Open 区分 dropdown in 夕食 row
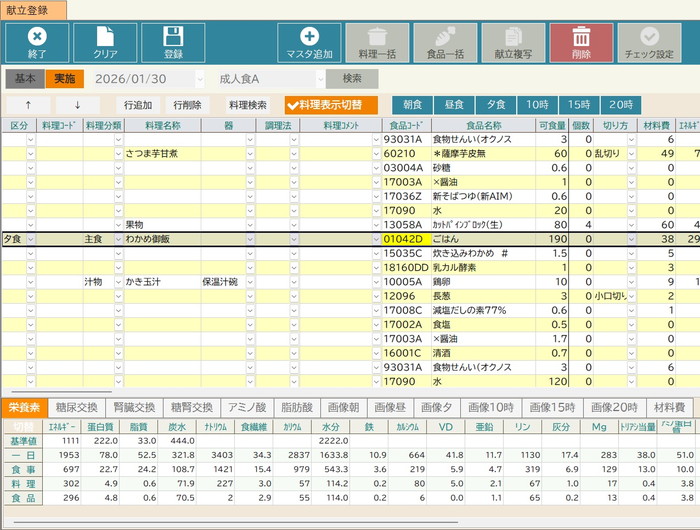Viewport: 700px width, 530px height. click(x=30, y=239)
